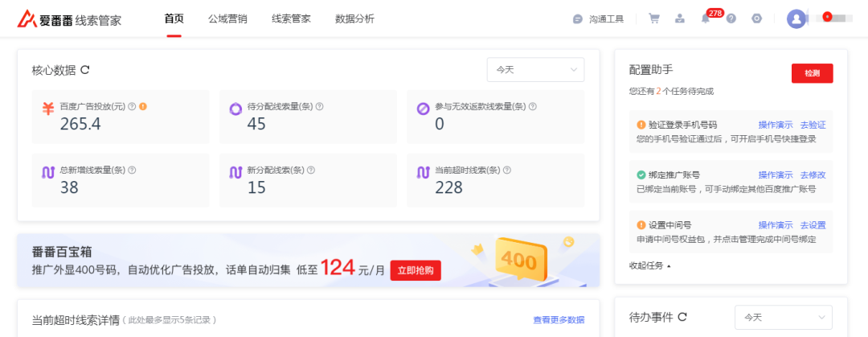Open the 今天 dropdown in 核心数据

[535, 70]
